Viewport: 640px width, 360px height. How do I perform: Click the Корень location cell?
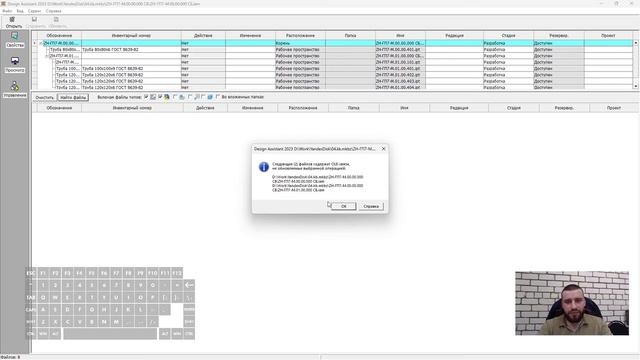click(300, 43)
